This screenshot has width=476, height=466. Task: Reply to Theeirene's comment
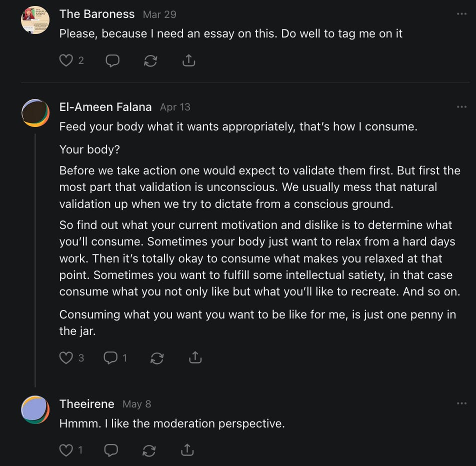[x=111, y=450]
